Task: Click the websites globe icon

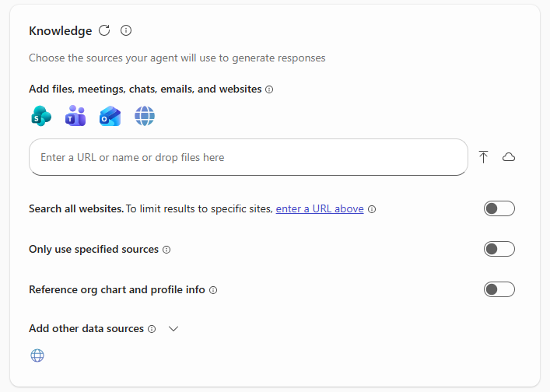Action: coord(145,117)
